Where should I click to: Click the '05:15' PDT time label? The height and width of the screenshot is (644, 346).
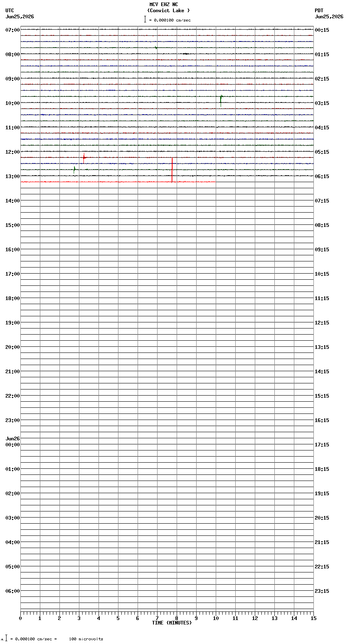pyautogui.click(x=322, y=152)
